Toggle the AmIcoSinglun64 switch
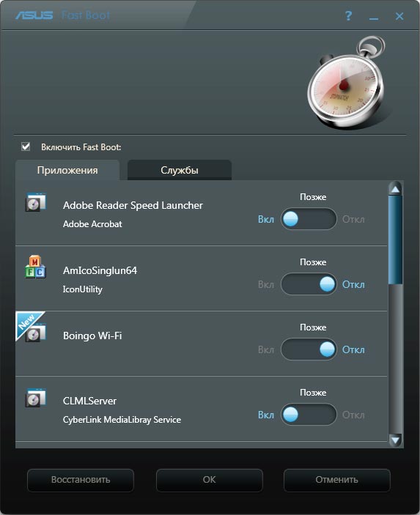The height and width of the screenshot is (515, 420). point(309,284)
